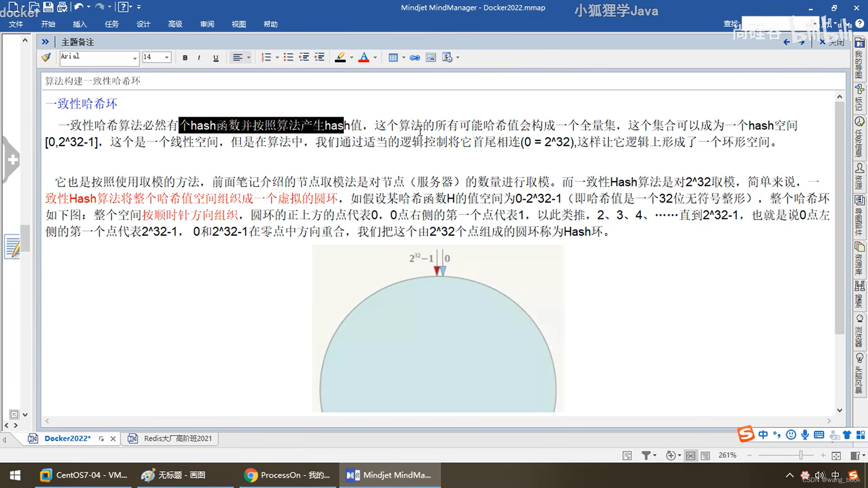
Task: Switch to the 视图 ribbon tab
Action: pos(239,24)
